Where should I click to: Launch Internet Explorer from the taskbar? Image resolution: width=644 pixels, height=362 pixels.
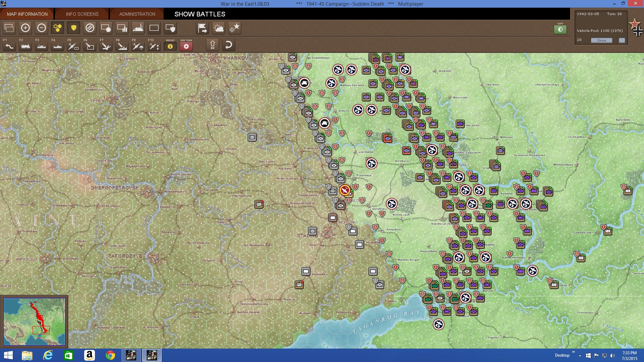[48, 355]
